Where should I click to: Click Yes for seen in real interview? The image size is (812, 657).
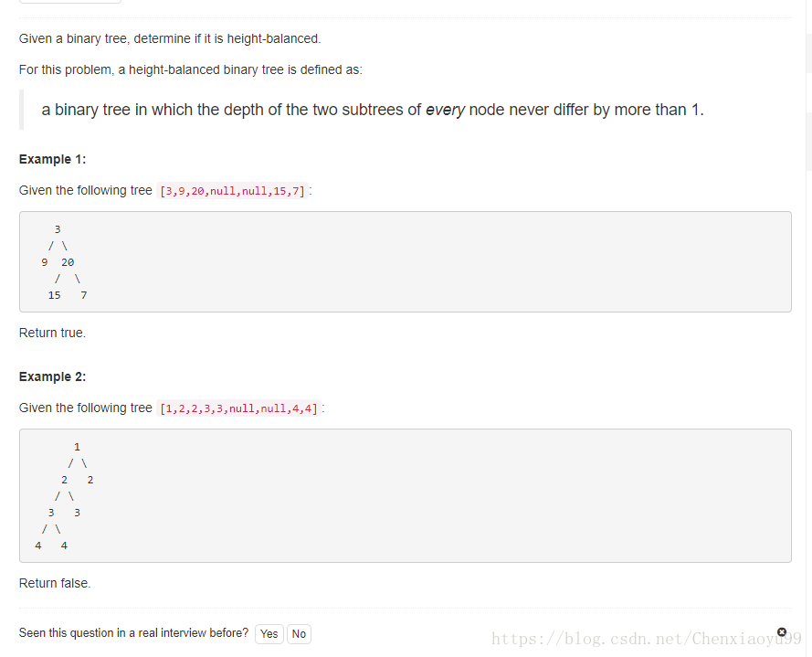pyautogui.click(x=269, y=634)
